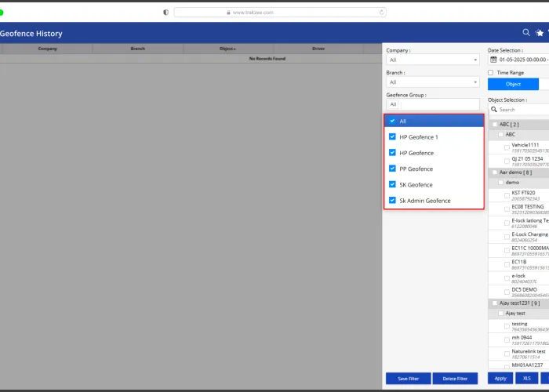The height and width of the screenshot is (392, 549).
Task: Check the Vehicle1111 object checkbox
Action: 507,147
